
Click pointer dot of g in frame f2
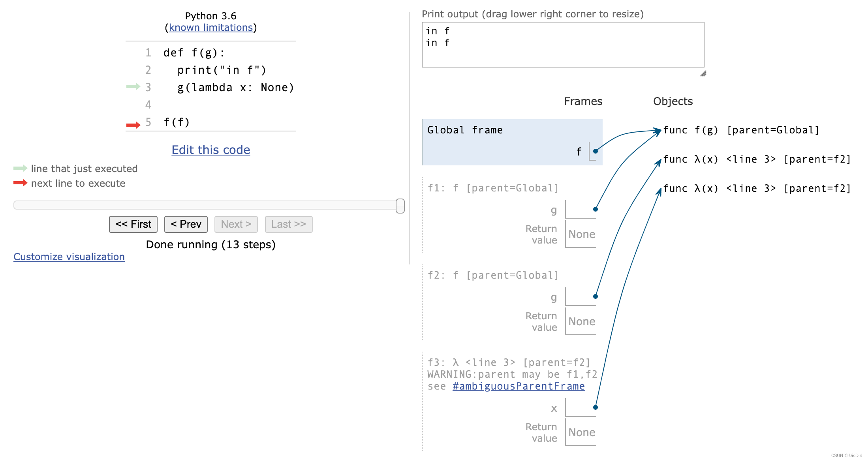click(595, 296)
